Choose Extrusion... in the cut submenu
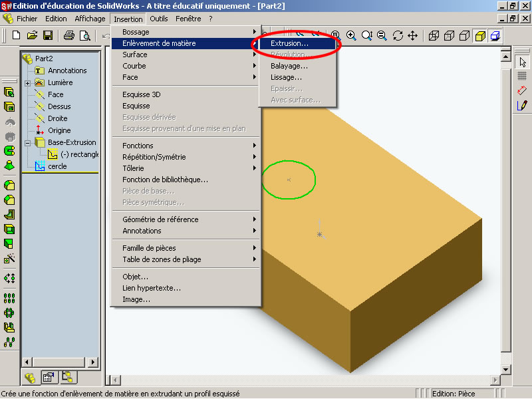Viewport: 532px width, 399px height. (x=297, y=43)
